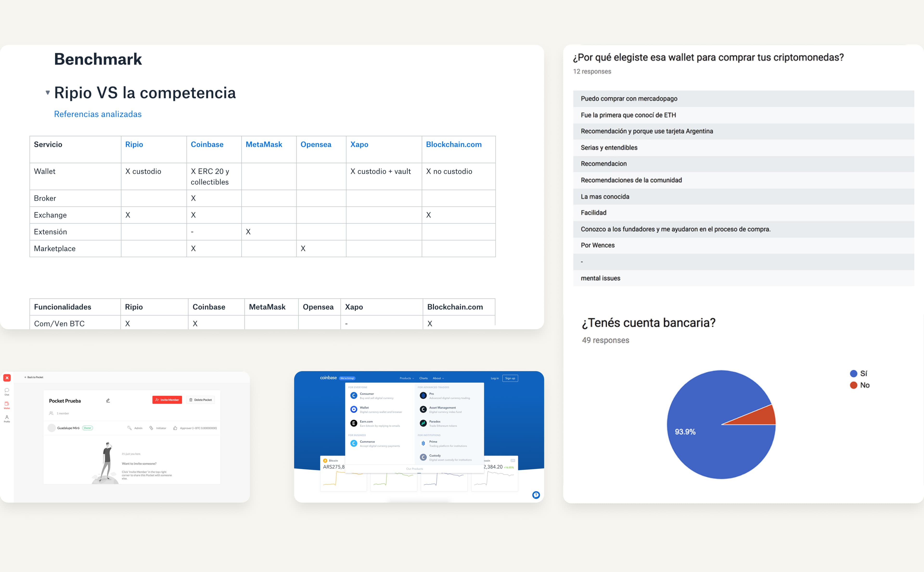Screen dimensions: 924x572
Task: Open Wallet in the pocket sidebar
Action: pos(7,405)
